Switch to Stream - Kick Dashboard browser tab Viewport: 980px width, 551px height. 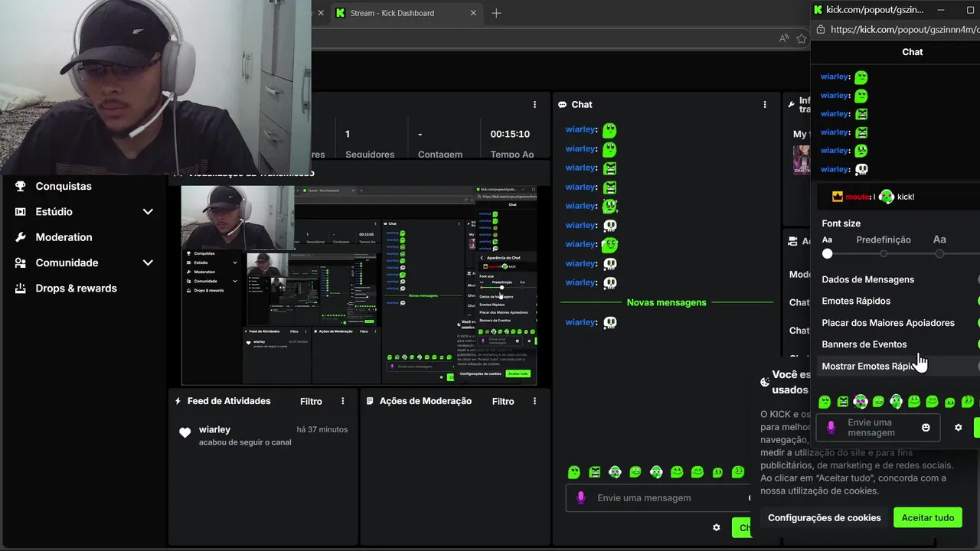(406, 13)
